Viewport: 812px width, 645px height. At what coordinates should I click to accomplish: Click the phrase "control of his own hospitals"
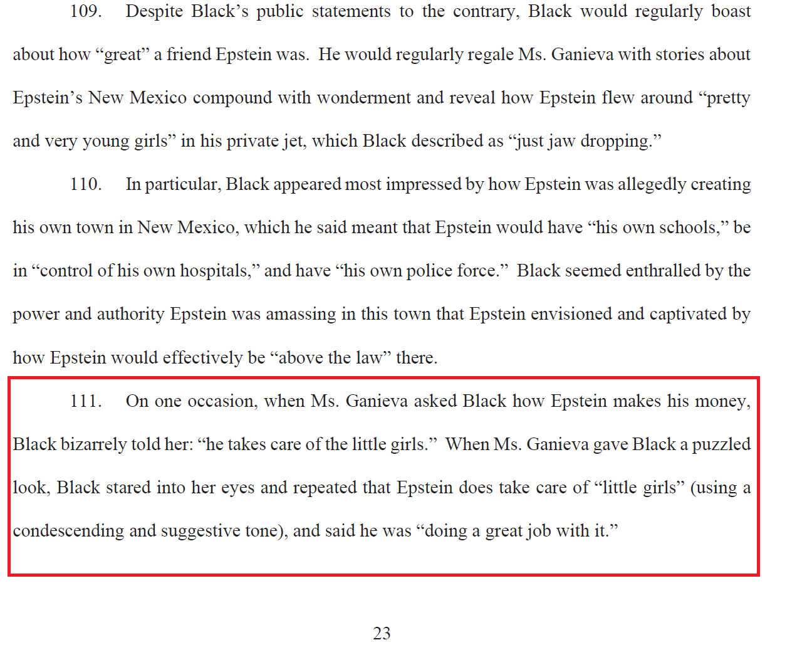coord(144,271)
